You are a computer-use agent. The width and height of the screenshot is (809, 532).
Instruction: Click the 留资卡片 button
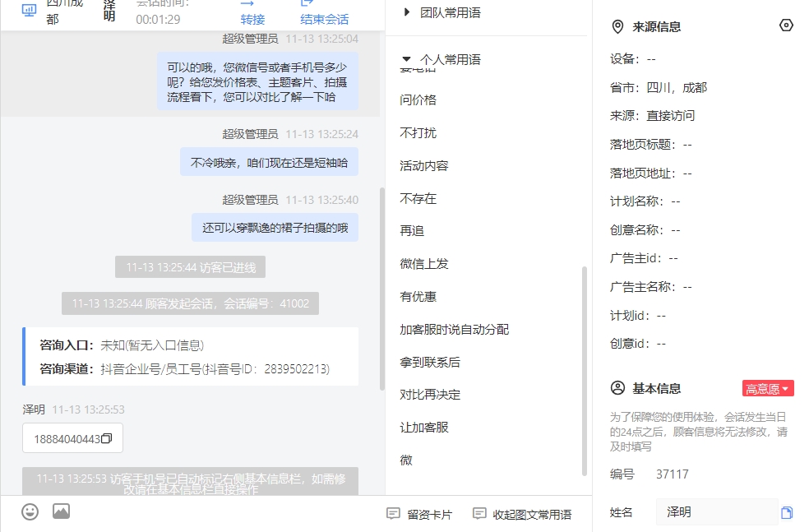pos(419,514)
